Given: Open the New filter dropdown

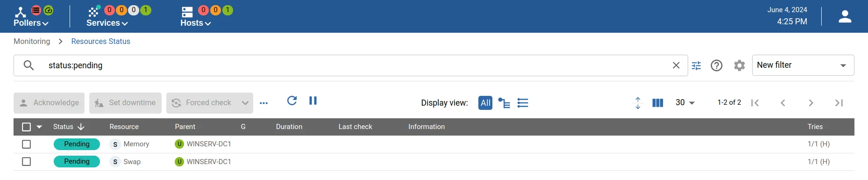Looking at the screenshot, I should pyautogui.click(x=803, y=65).
